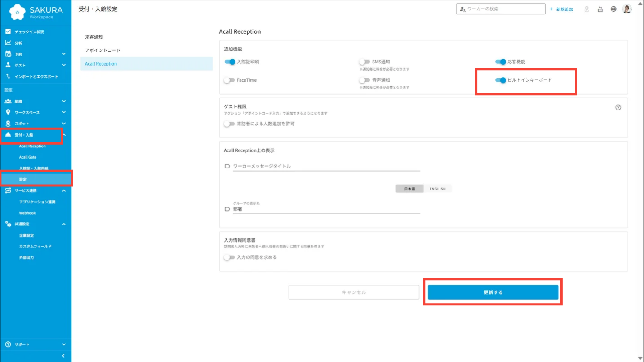This screenshot has width=644, height=362.
Task: Enable the 音声通知 switch
Action: [364, 80]
